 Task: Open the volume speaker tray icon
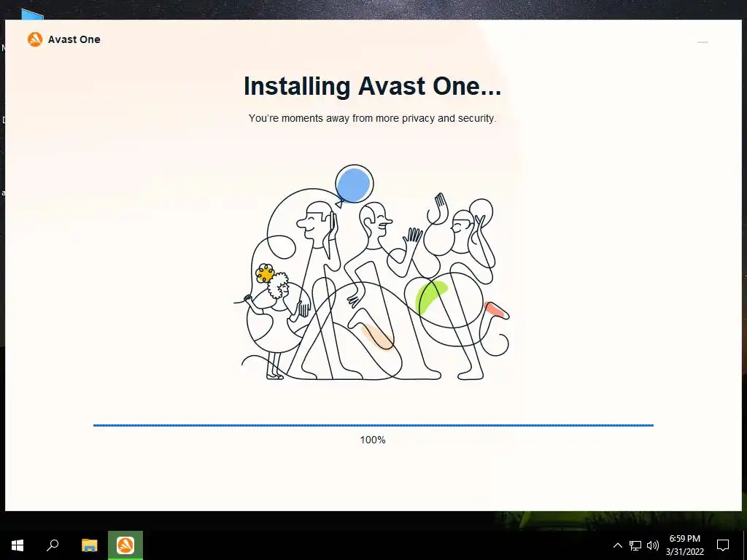[x=653, y=545]
